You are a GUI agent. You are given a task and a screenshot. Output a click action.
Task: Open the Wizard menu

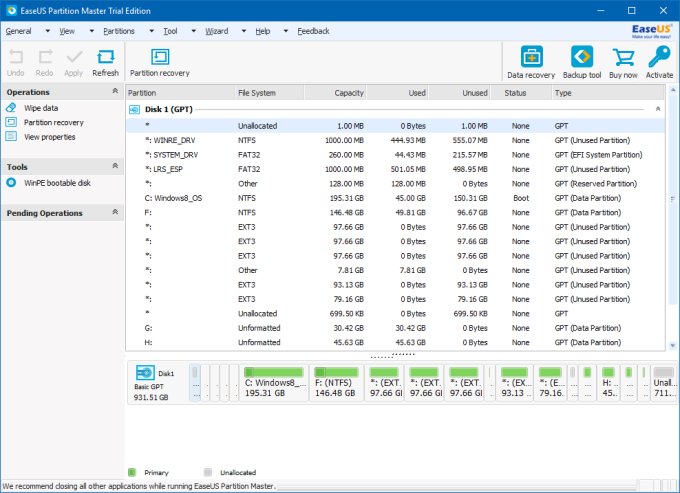(x=216, y=31)
